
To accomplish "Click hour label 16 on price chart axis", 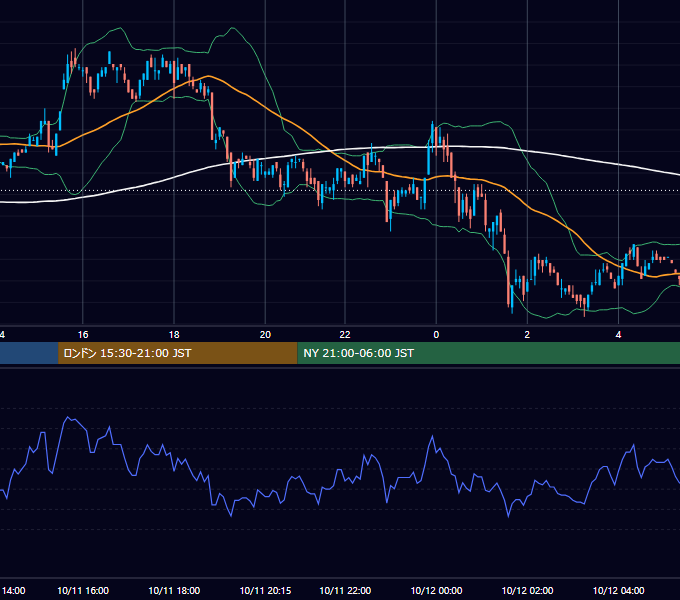I will click(83, 335).
